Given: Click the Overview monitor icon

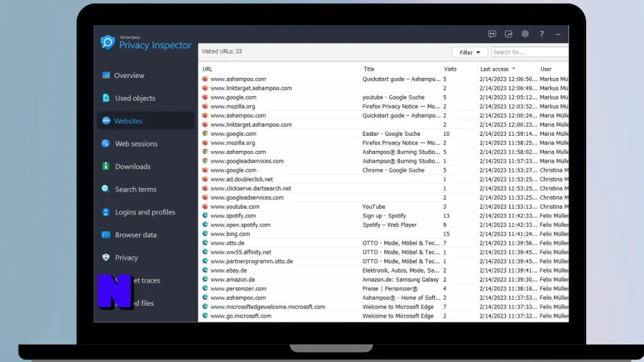Looking at the screenshot, I should pos(106,75).
